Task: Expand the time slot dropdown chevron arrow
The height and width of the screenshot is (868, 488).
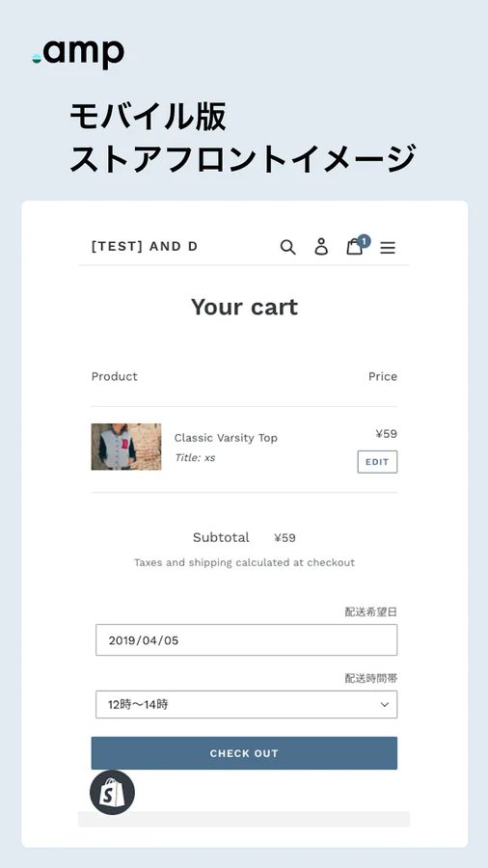Action: pos(385,705)
